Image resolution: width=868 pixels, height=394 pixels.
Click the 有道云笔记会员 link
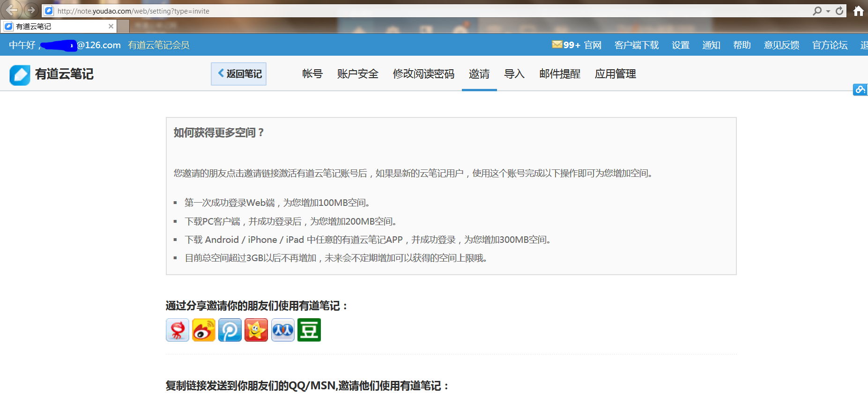[x=159, y=45]
